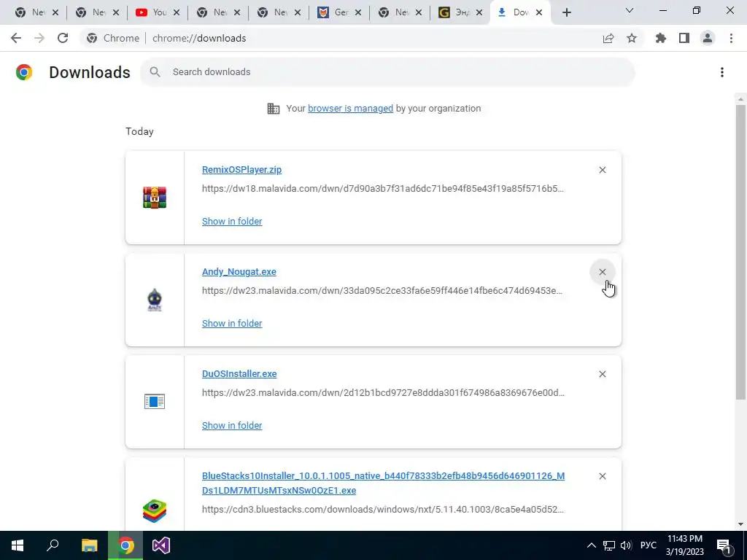Click the DuOSInstaller file icon
The width and height of the screenshot is (747, 560).
point(155,402)
